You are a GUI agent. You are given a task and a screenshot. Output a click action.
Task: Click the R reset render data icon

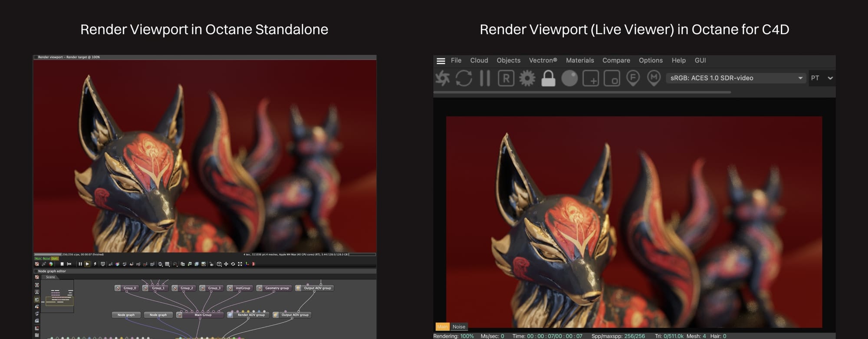(x=506, y=78)
